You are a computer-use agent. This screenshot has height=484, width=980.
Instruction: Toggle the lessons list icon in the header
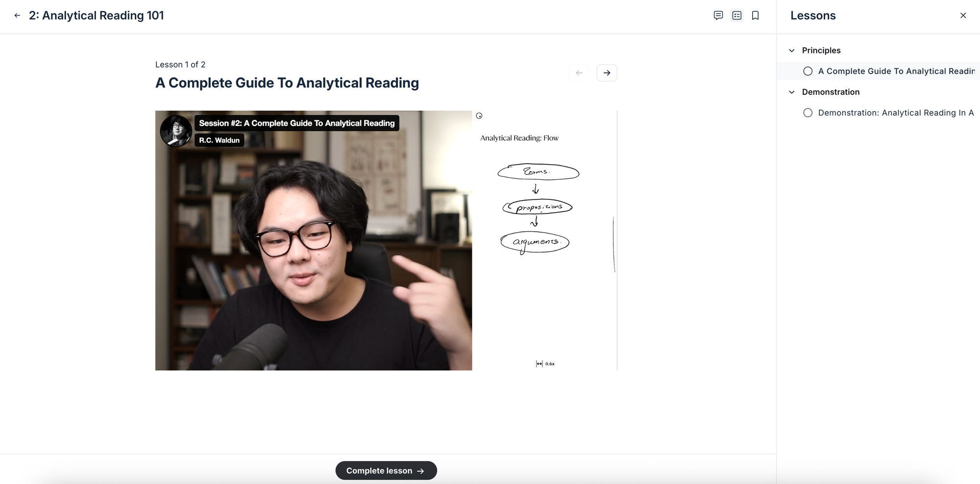click(x=736, y=16)
